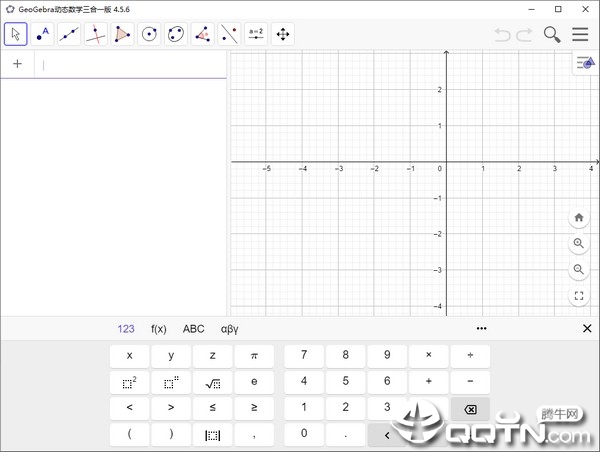This screenshot has height=452, width=600.
Task: Switch to the 123 keyboard tab
Action: (x=126, y=329)
